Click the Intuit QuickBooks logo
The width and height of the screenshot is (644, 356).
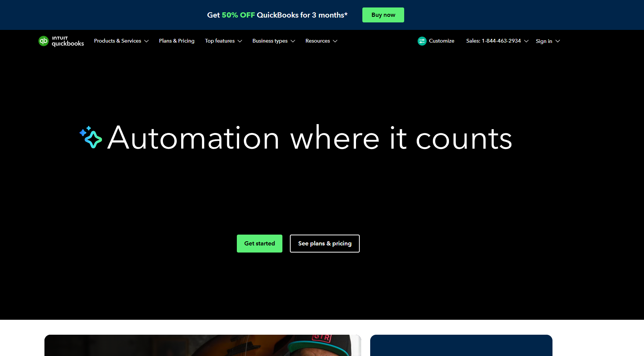(61, 41)
